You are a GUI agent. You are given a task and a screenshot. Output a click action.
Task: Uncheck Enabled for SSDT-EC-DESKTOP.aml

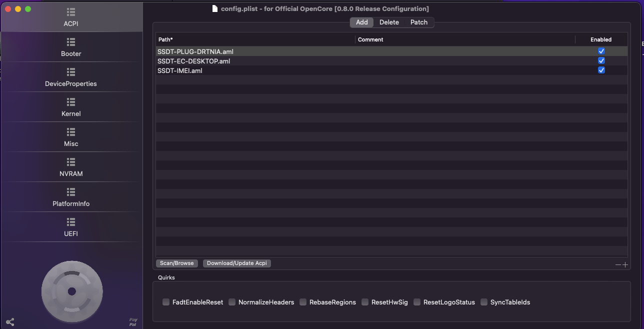tap(601, 61)
